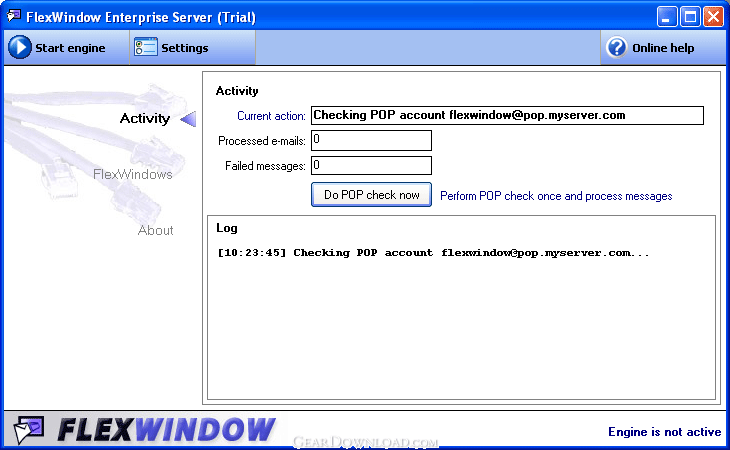Click the FlexWindow title bar app icon
Viewport: 730px width, 450px height.
(14, 16)
